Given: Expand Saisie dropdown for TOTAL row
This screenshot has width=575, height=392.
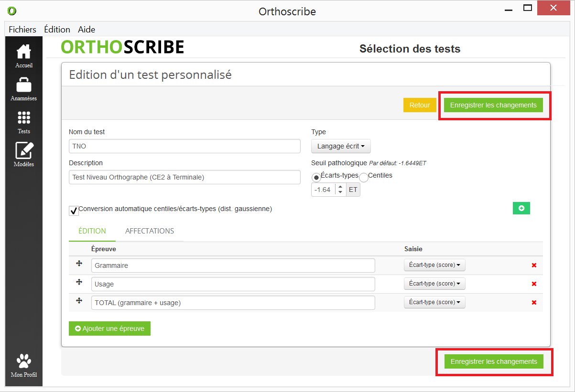Looking at the screenshot, I should pos(434,302).
